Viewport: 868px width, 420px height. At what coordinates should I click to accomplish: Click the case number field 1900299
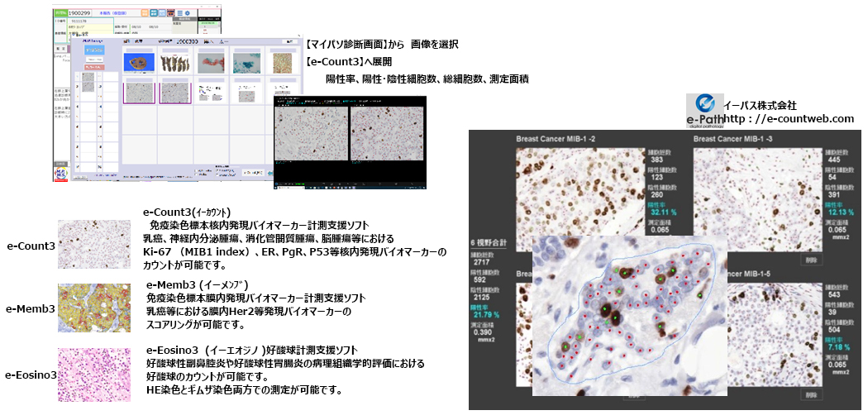tap(81, 12)
